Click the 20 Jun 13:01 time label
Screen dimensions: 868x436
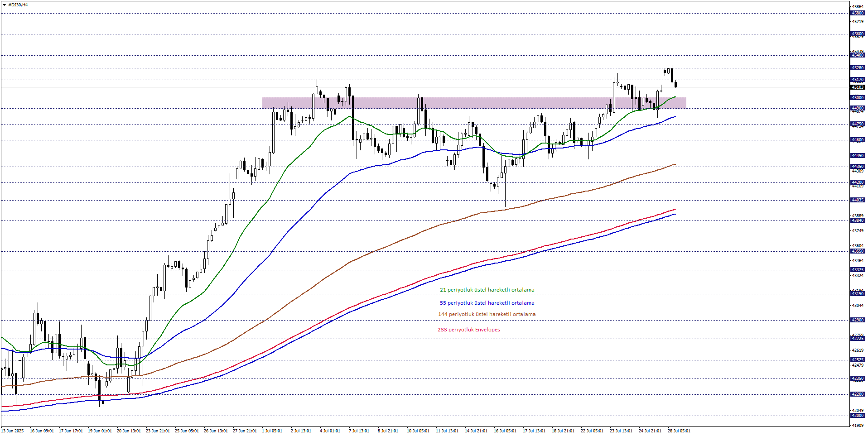pos(129,431)
